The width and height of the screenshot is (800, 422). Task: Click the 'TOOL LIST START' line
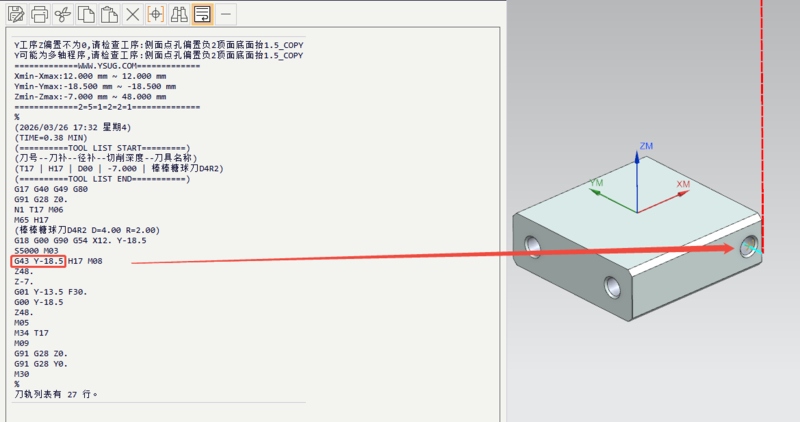(x=102, y=148)
